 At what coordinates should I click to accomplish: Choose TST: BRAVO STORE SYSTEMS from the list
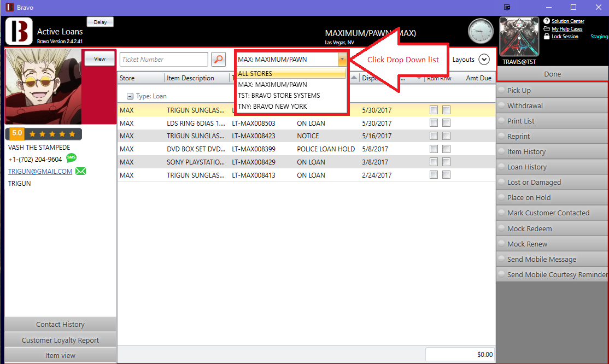(291, 95)
